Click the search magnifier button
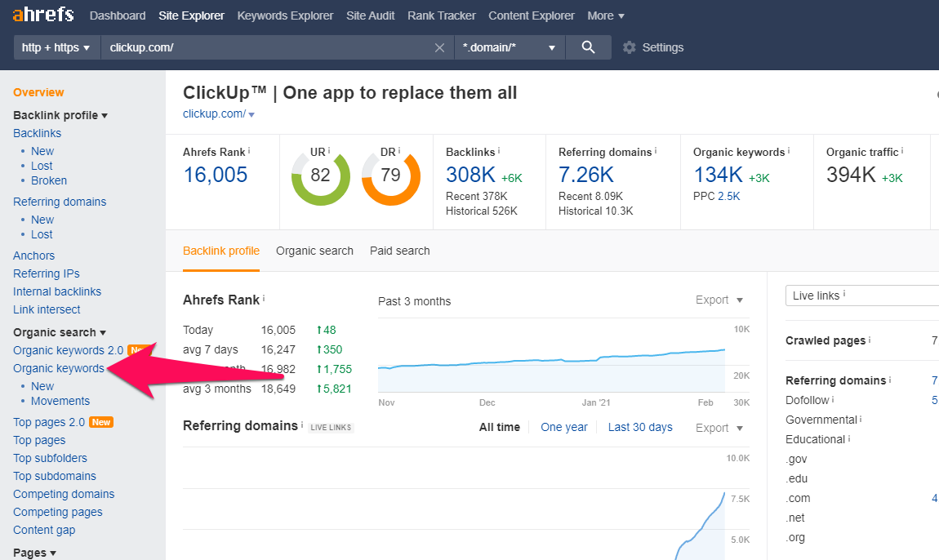939x560 pixels. point(588,47)
